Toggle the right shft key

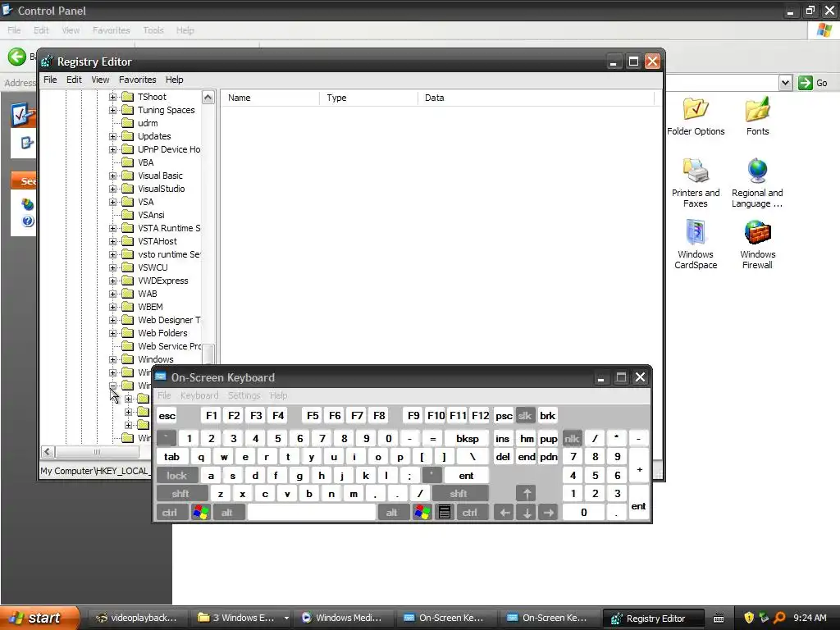coord(459,493)
